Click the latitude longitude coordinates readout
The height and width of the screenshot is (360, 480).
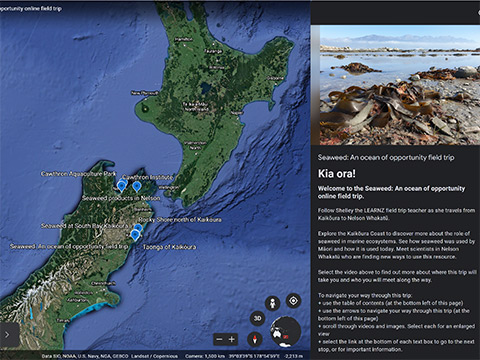coord(254,356)
